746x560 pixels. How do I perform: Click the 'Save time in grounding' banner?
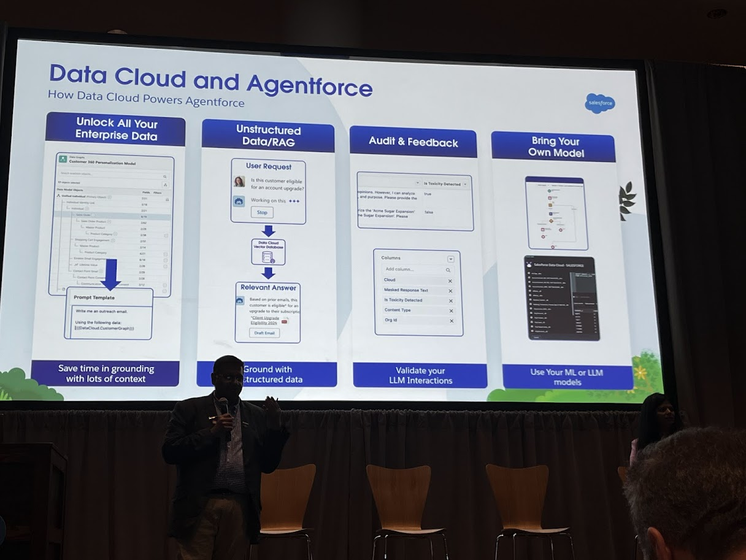(106, 374)
